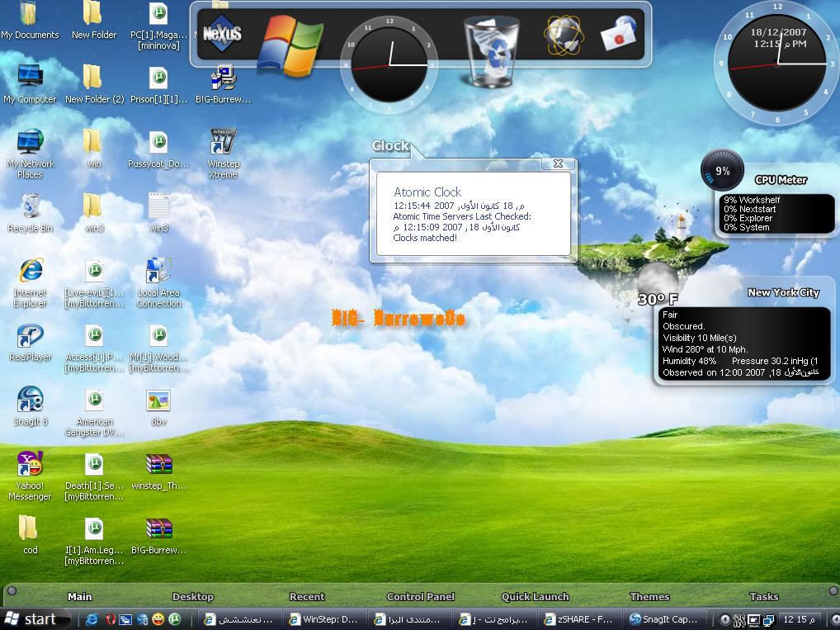
Task: Open Yahoo! Messenger shortcut
Action: point(30,476)
